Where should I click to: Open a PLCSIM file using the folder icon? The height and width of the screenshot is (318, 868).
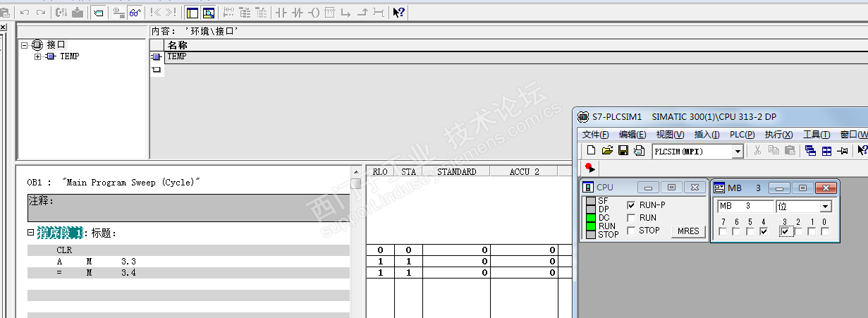coord(607,150)
